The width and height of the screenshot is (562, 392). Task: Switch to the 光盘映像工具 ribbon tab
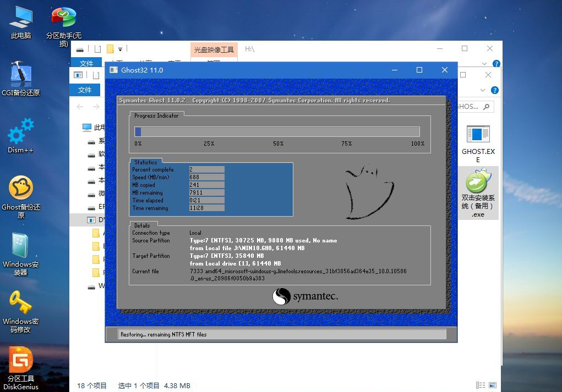[x=214, y=48]
